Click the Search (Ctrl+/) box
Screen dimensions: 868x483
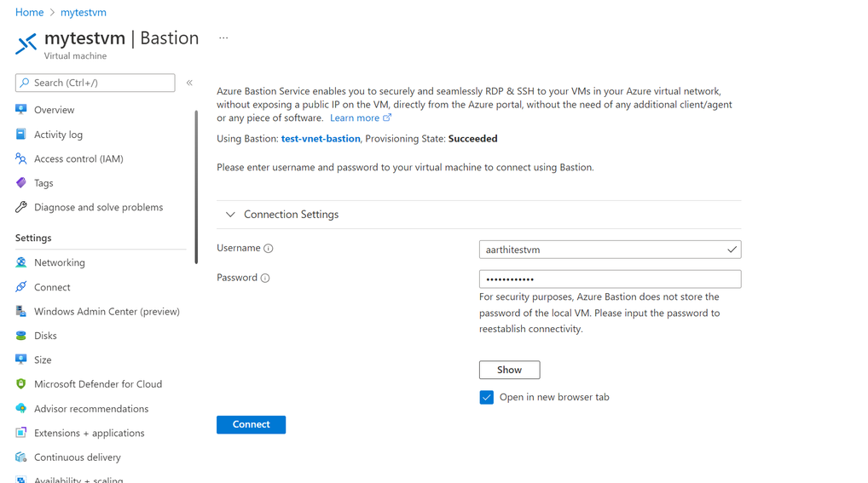(x=95, y=83)
